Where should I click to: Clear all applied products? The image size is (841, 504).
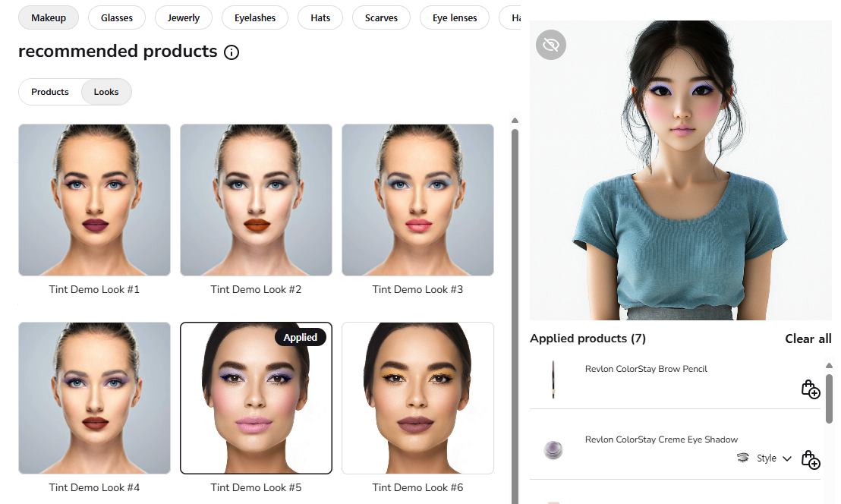(x=808, y=339)
